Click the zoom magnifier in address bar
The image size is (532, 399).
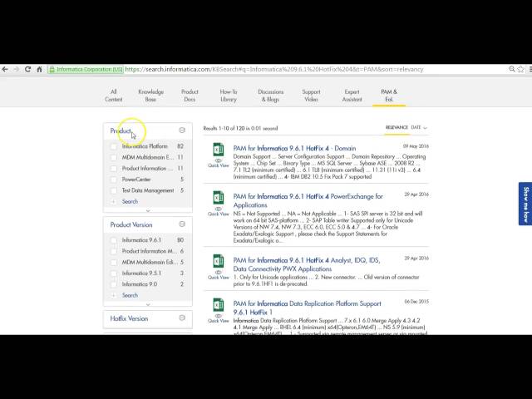tap(512, 69)
